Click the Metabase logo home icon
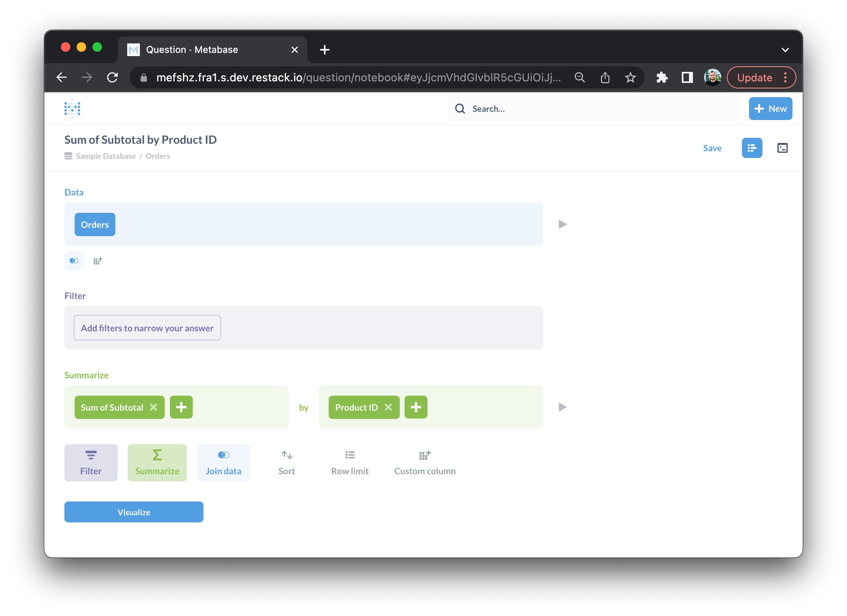This screenshot has height=616, width=847. click(72, 109)
